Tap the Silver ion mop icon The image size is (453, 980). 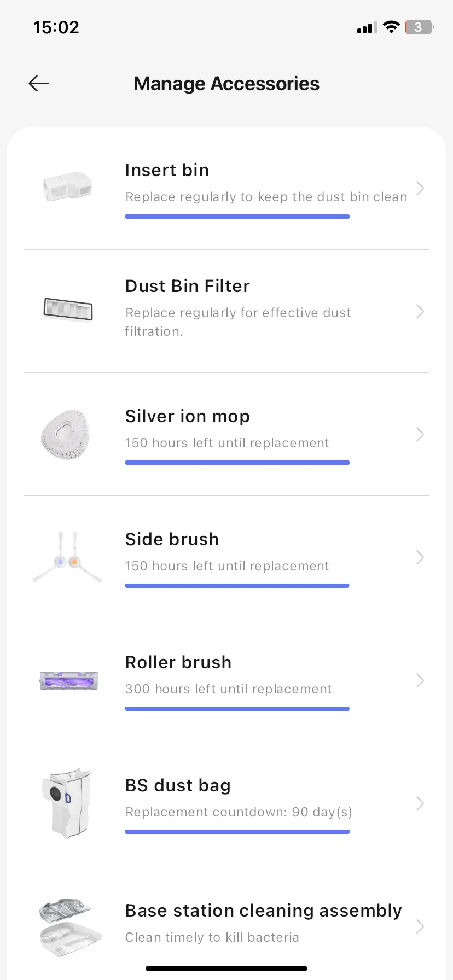pos(66,434)
